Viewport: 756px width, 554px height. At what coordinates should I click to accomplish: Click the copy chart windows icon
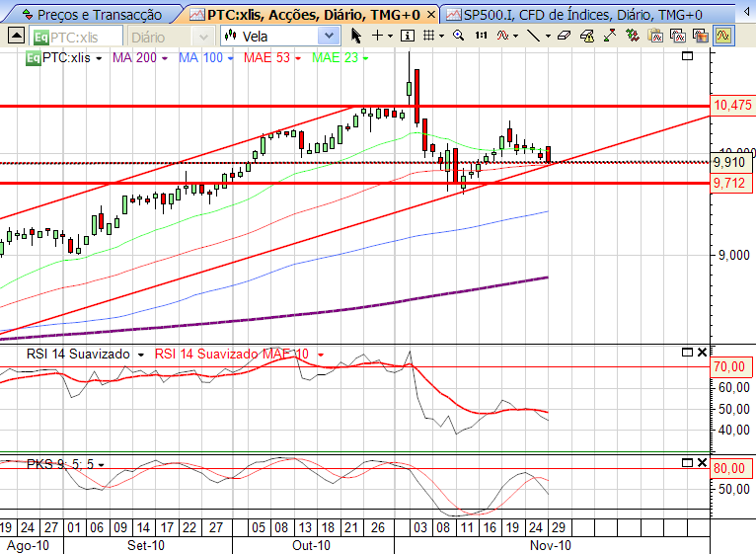pos(677,36)
